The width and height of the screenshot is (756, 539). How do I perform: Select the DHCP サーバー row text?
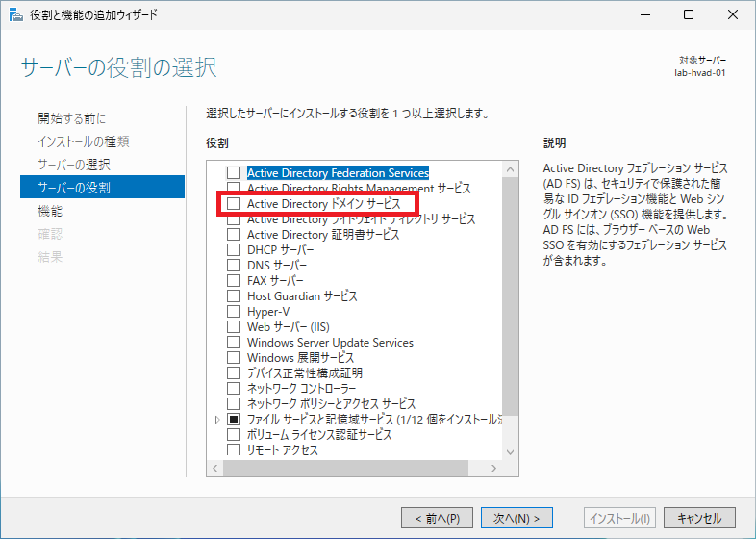coord(281,250)
